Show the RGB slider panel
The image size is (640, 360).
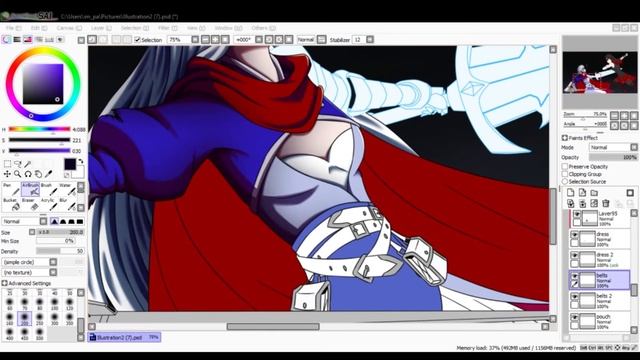[x=17, y=40]
